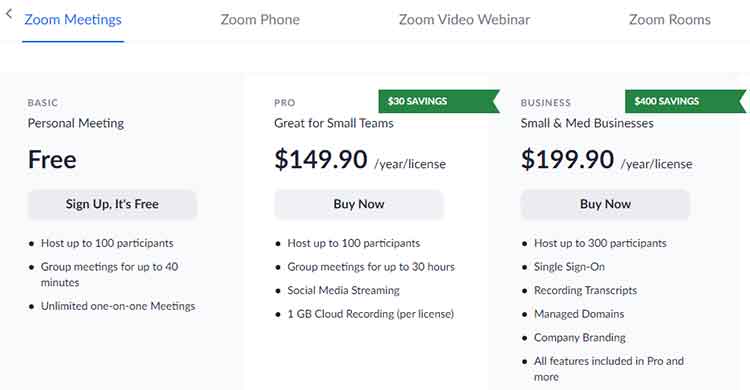Select the Zoom Video Webinar tab
This screenshot has height=390, width=750.
[464, 20]
